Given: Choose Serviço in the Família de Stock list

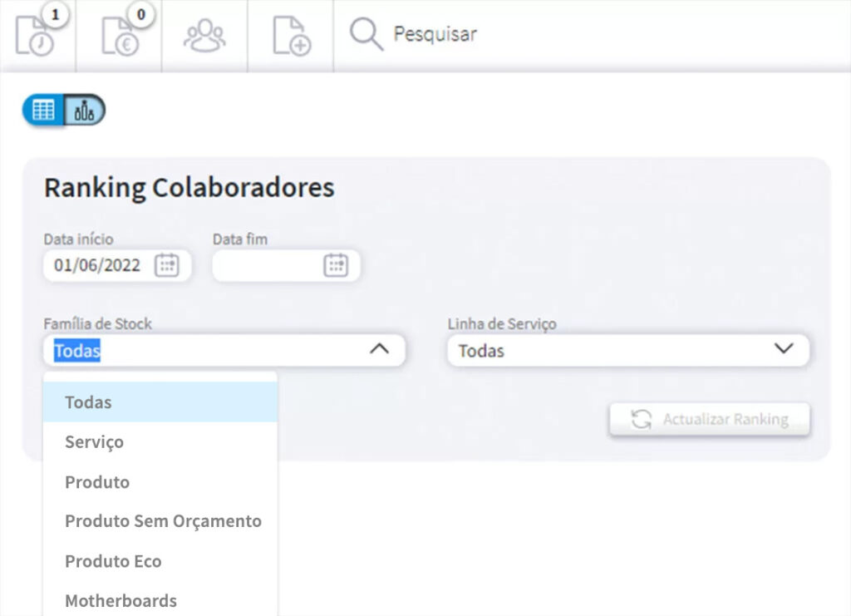Looking at the screenshot, I should pyautogui.click(x=94, y=441).
